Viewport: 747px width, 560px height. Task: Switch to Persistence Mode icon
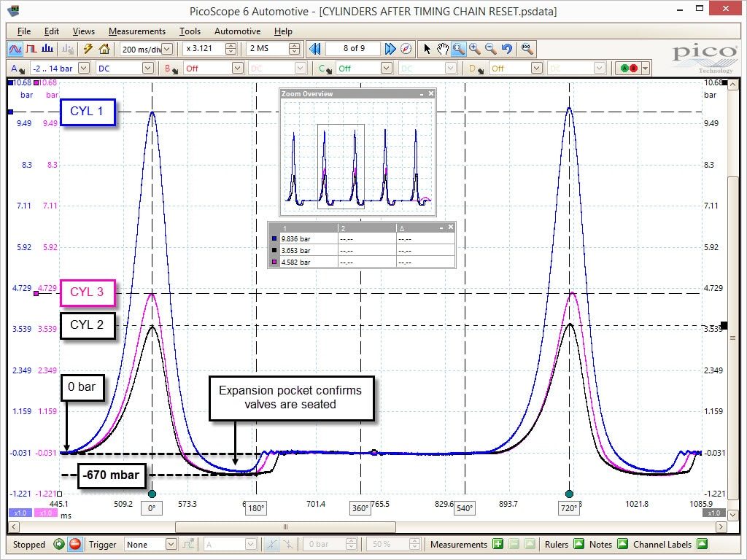click(x=31, y=49)
